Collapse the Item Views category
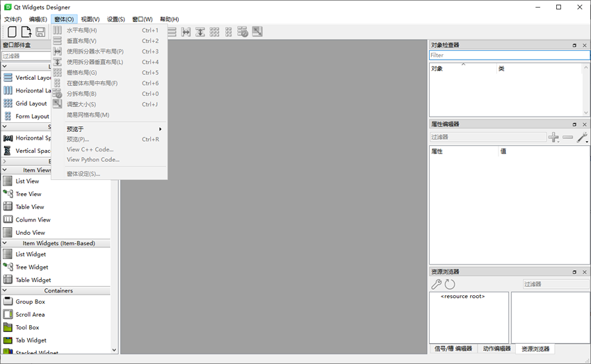The width and height of the screenshot is (591, 364). pos(5,169)
